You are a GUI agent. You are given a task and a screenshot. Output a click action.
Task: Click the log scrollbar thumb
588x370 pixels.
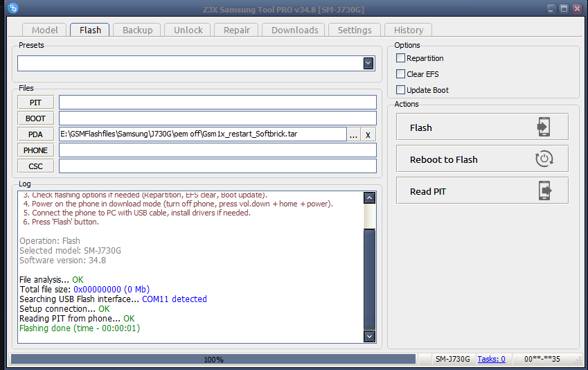coord(369,279)
